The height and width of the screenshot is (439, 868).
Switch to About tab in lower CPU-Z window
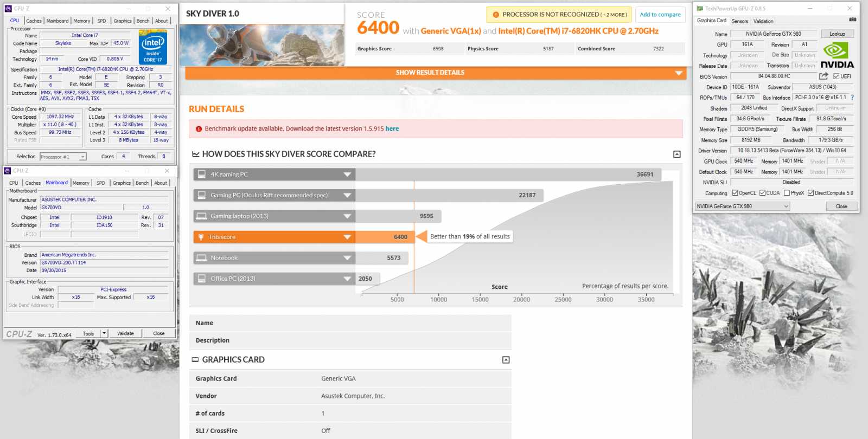pos(161,183)
